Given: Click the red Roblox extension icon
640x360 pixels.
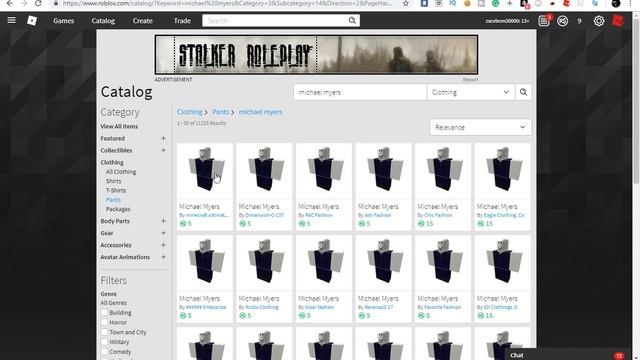Looking at the screenshot, I should point(567,3).
